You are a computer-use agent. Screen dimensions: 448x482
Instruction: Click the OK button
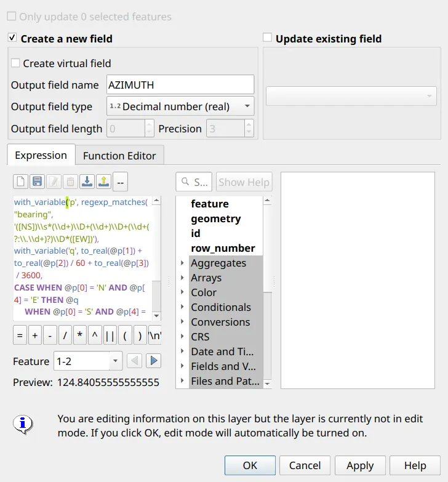250,465
